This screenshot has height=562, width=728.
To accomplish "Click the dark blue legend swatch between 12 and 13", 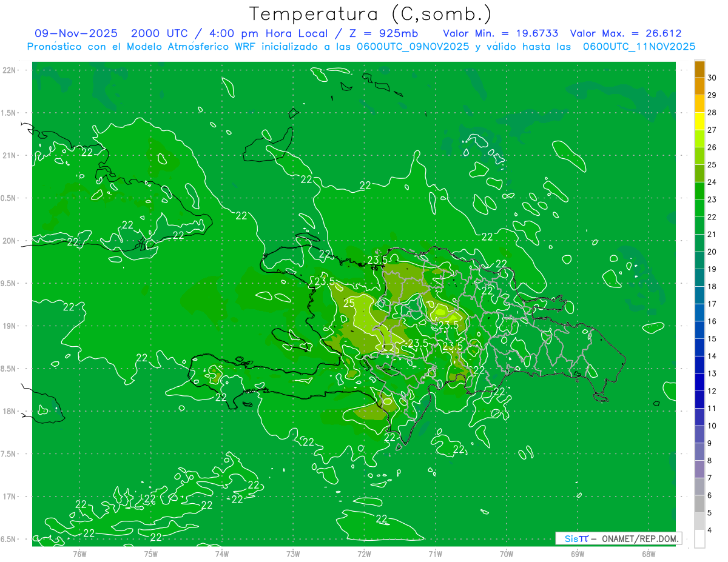I will pos(699,382).
